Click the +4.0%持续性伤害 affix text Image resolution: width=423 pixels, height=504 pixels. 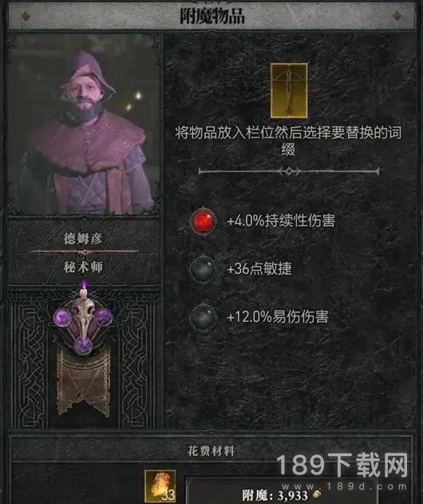coord(281,221)
